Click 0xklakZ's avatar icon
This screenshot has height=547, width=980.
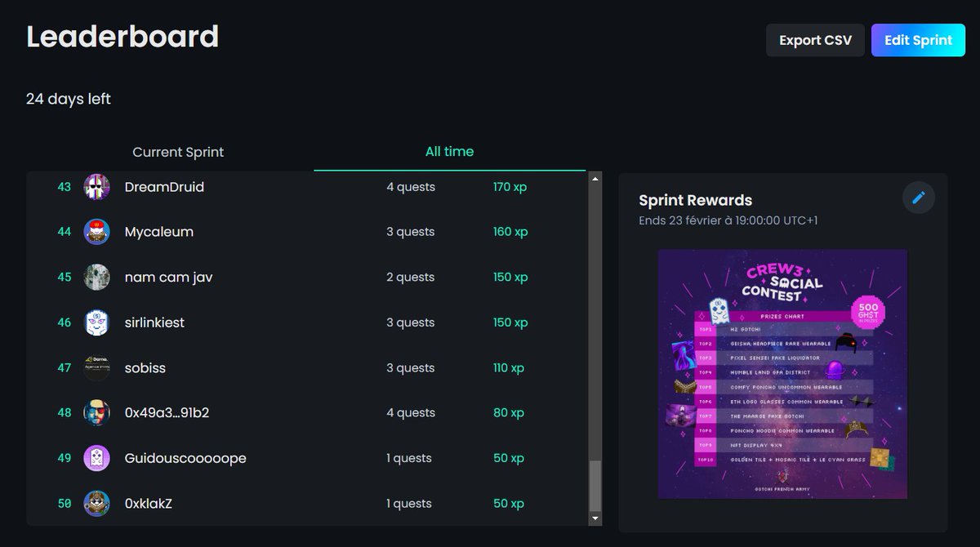click(x=97, y=504)
